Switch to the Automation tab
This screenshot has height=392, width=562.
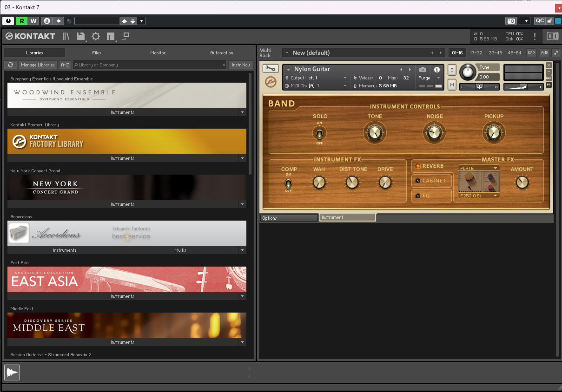pos(222,53)
